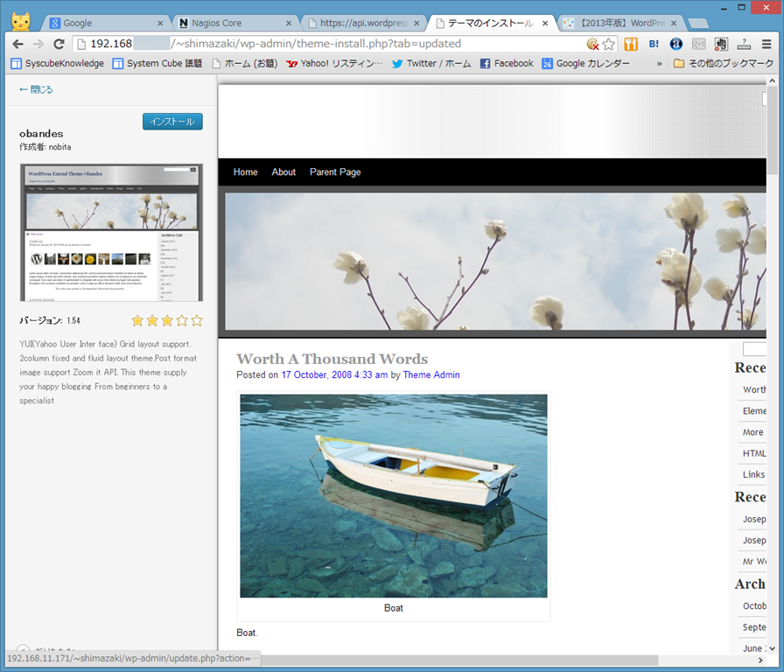Open the Parent Page menu item
This screenshot has width=784, height=672.
point(335,172)
